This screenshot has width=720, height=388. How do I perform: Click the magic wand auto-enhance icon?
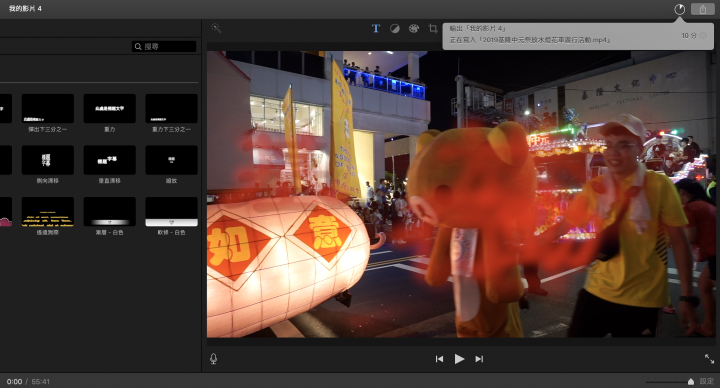coord(216,28)
